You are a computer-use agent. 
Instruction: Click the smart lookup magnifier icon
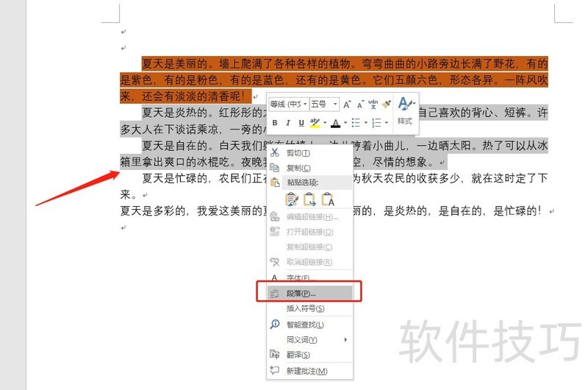click(275, 324)
